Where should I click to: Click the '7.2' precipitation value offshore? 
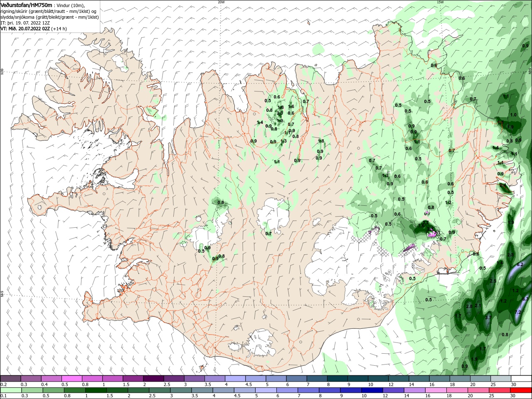(x=518, y=312)
